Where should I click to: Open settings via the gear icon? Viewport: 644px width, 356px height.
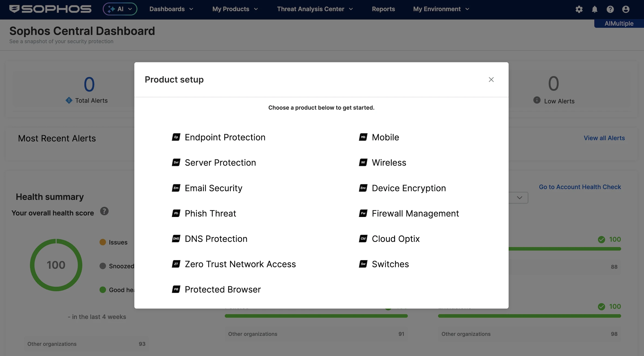pos(579,9)
